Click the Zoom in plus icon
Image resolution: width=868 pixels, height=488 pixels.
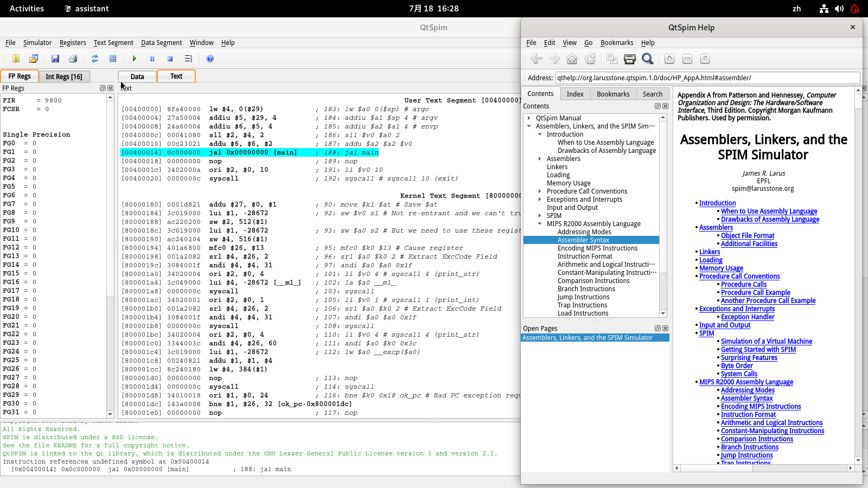(669, 59)
